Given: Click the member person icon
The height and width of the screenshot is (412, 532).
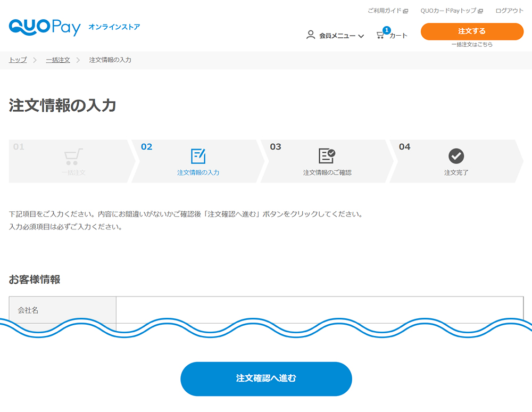Looking at the screenshot, I should pos(311,35).
